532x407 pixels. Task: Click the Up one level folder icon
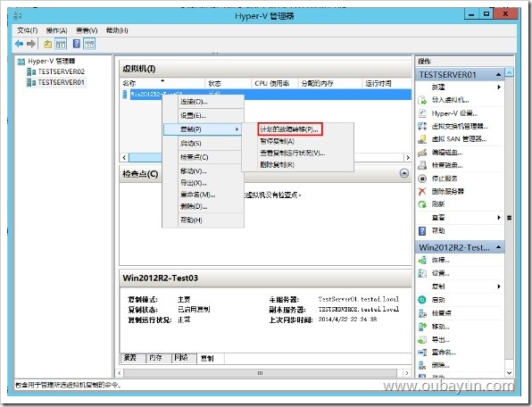pyautogui.click(x=47, y=44)
